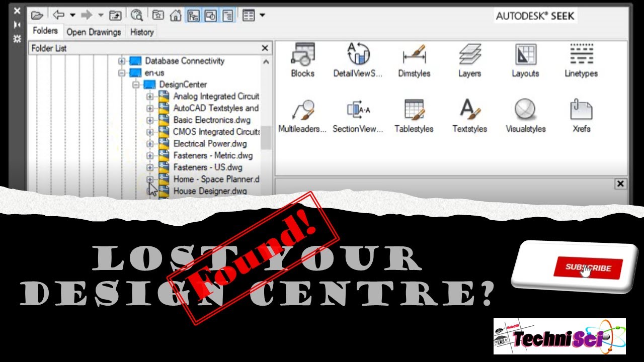Select House Designer.dwg
Viewport: 644px width, 362px height.
(x=210, y=191)
